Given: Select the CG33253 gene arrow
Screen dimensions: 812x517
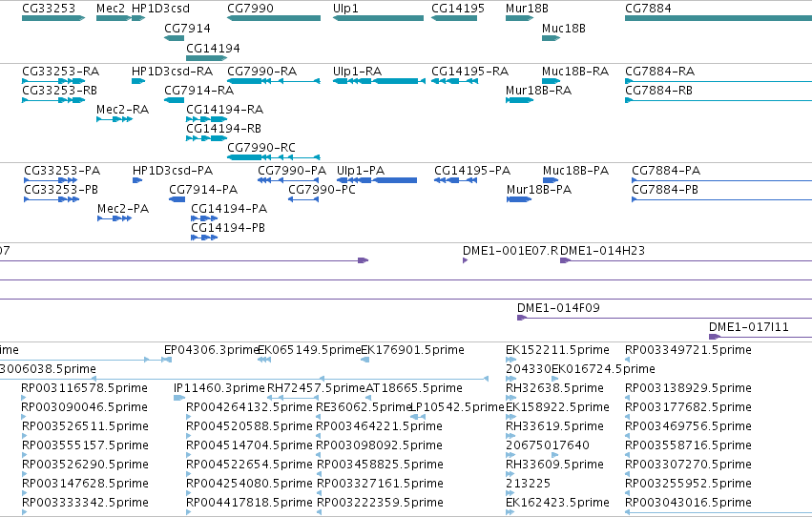Looking at the screenshot, I should (53, 18).
